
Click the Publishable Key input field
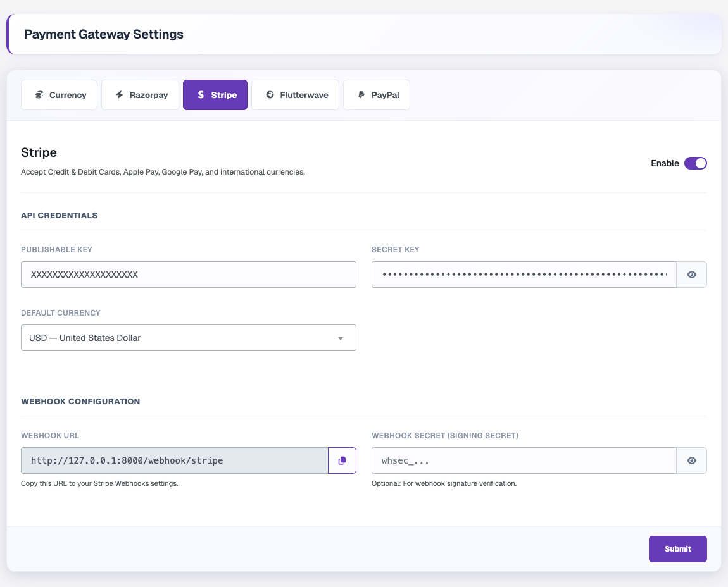(189, 275)
